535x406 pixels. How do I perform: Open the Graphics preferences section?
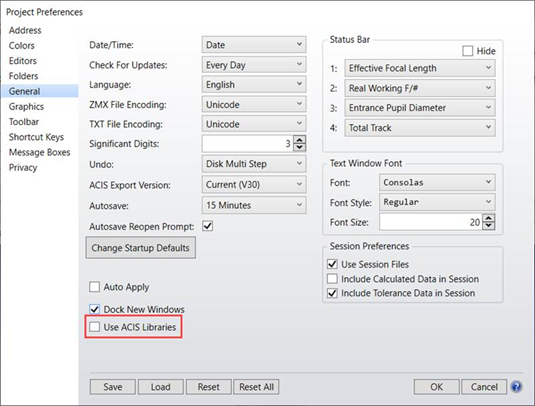tap(26, 106)
